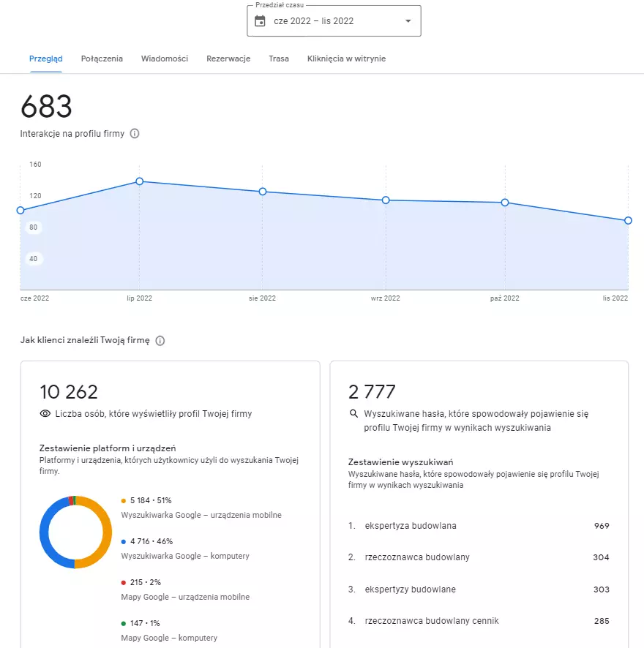
Task: Switch to the Trasa tab
Action: (279, 59)
